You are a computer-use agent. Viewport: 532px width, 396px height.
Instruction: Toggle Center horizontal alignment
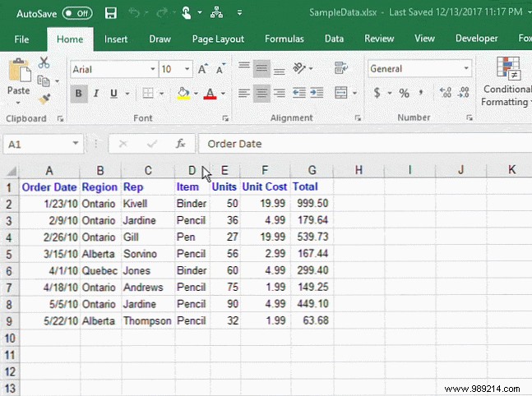[x=261, y=93]
